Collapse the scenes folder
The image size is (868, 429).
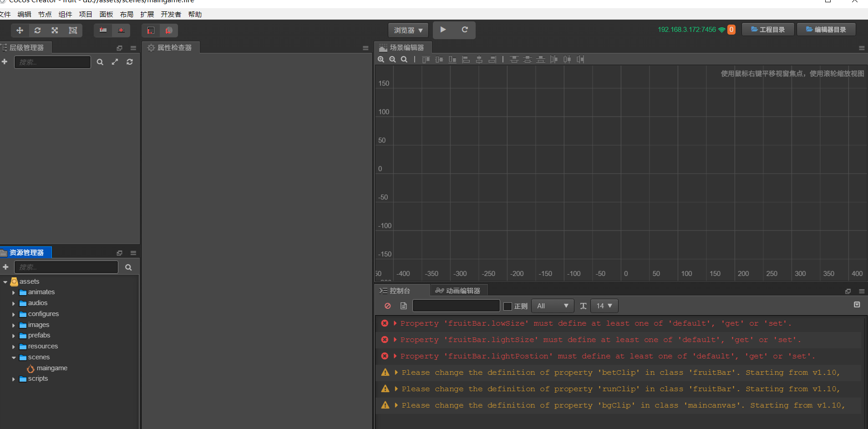(x=14, y=357)
